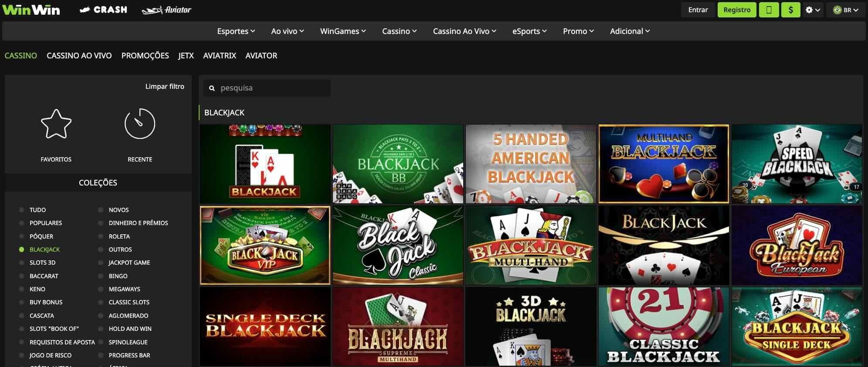Open the BR language flag selector
The width and height of the screenshot is (868, 367).
[845, 10]
